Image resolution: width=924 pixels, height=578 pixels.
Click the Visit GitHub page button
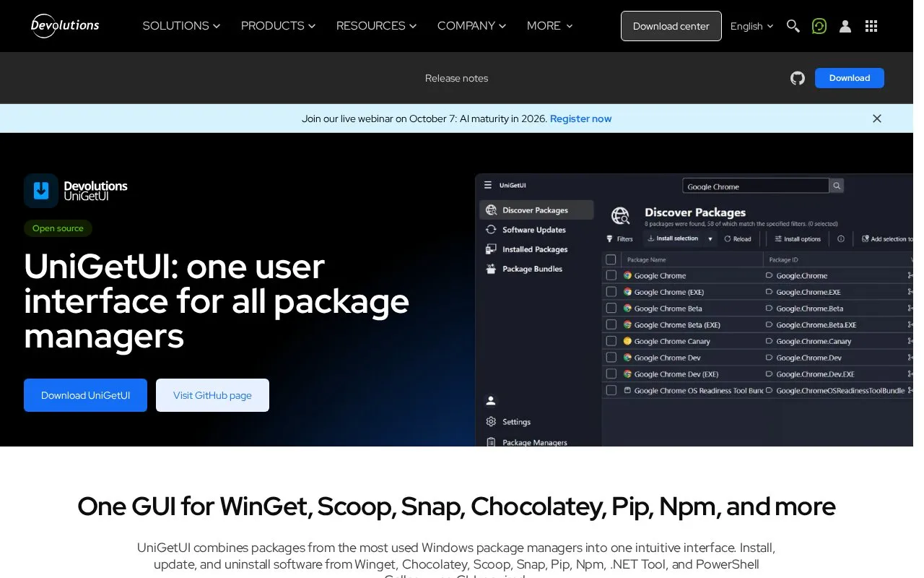pos(212,395)
